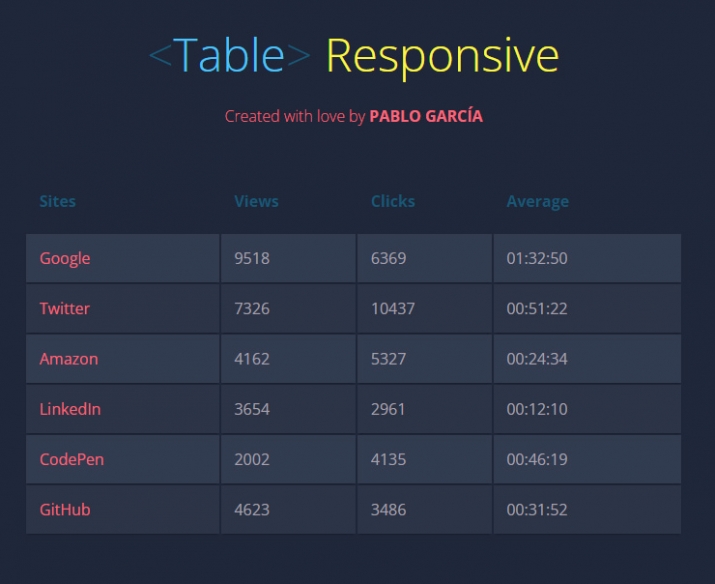This screenshot has height=584, width=715.
Task: Select the LinkedIn clicks value 2961
Action: click(388, 409)
